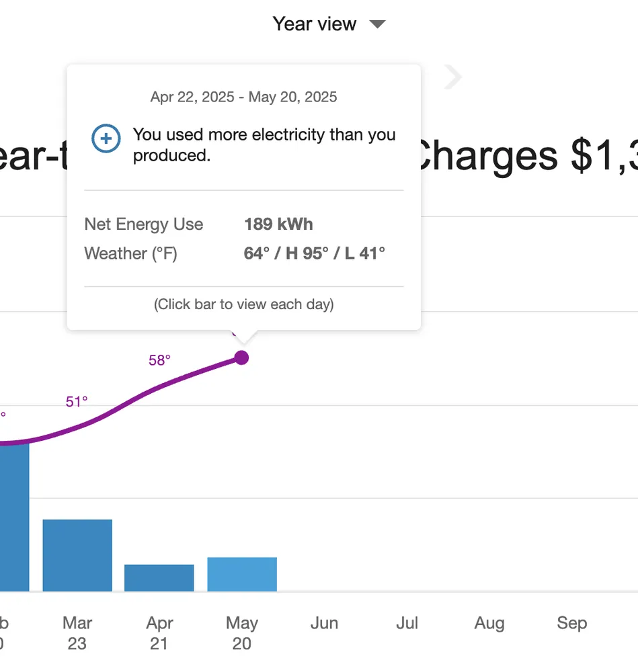
Task: Click the plus-circle info icon in the tooltip
Action: [x=105, y=138]
